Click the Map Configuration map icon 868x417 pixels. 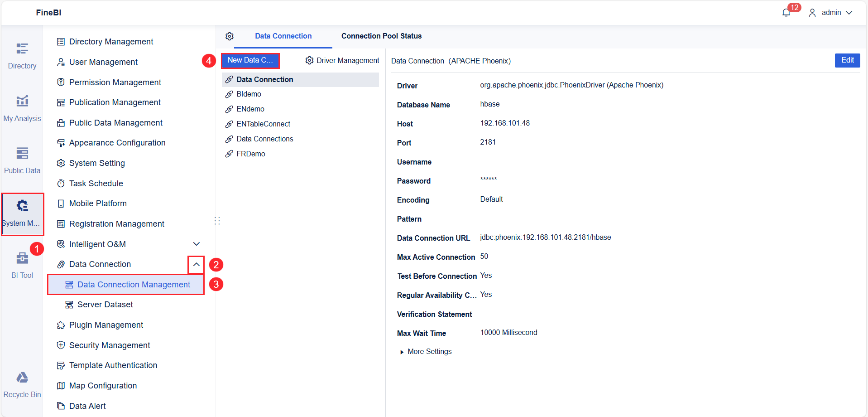(x=61, y=386)
